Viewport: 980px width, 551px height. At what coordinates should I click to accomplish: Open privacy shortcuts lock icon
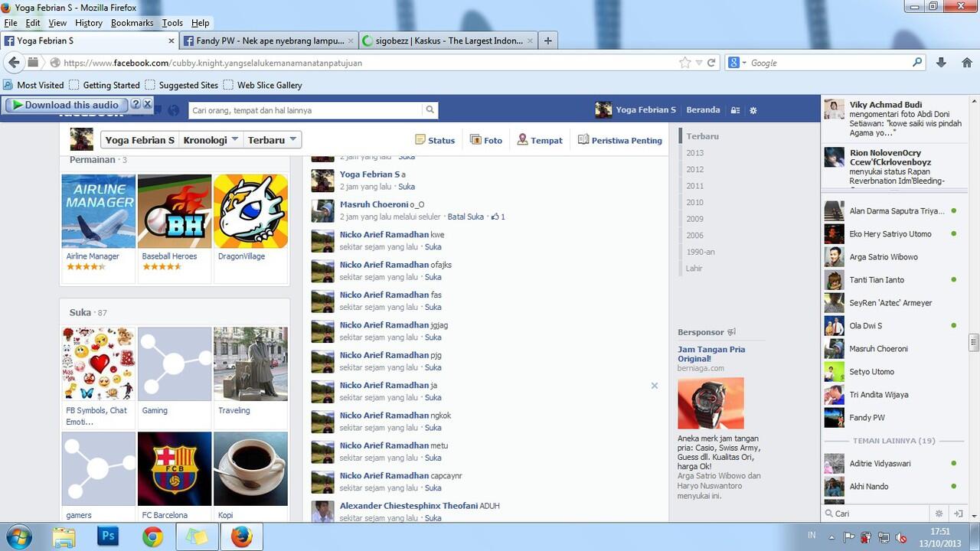coord(735,110)
